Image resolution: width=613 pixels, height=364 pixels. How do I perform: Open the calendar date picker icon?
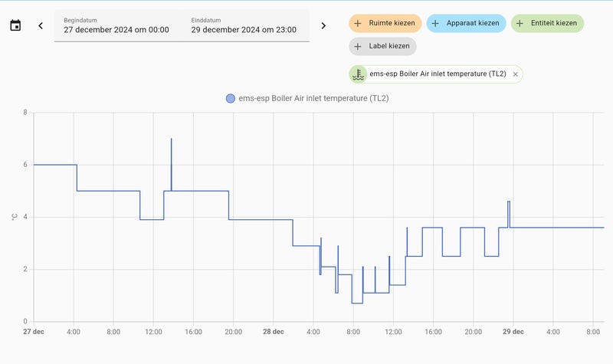tap(15, 25)
